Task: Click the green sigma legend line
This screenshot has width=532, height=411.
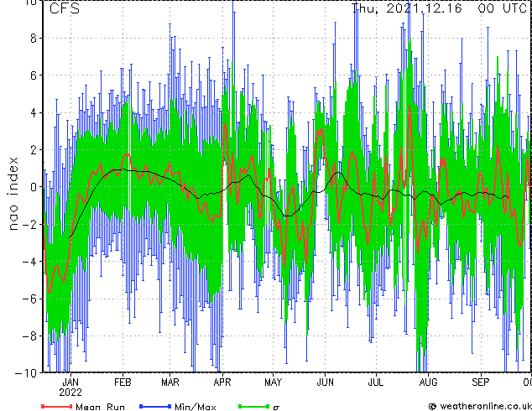Action: pos(254,406)
